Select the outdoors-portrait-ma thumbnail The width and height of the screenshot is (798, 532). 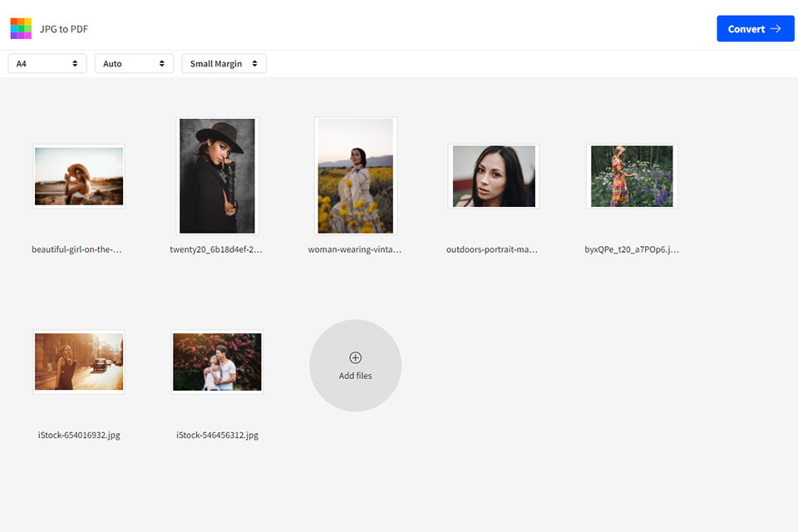coord(494,176)
